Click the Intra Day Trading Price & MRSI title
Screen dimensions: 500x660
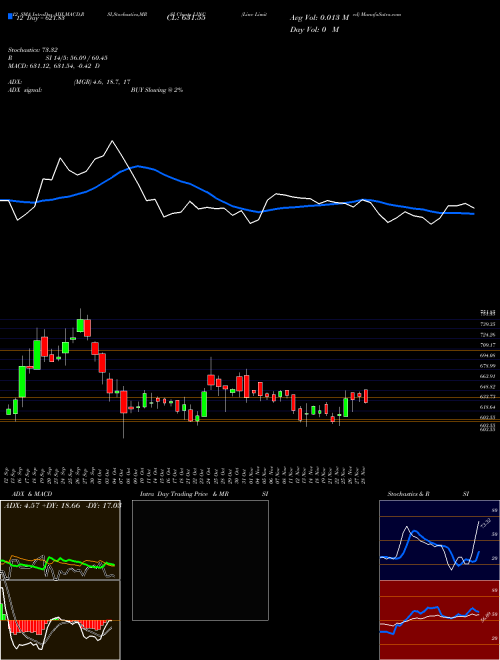click(x=204, y=494)
